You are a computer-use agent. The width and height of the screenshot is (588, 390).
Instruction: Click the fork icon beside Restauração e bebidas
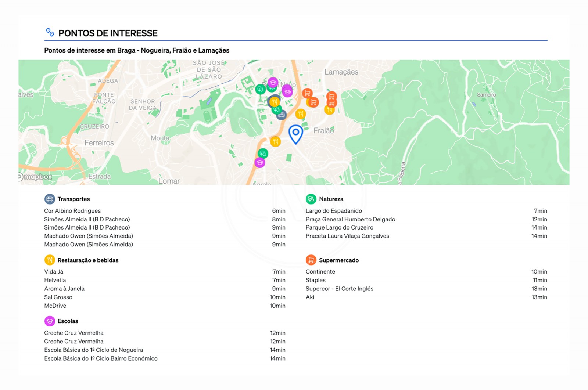pos(50,260)
